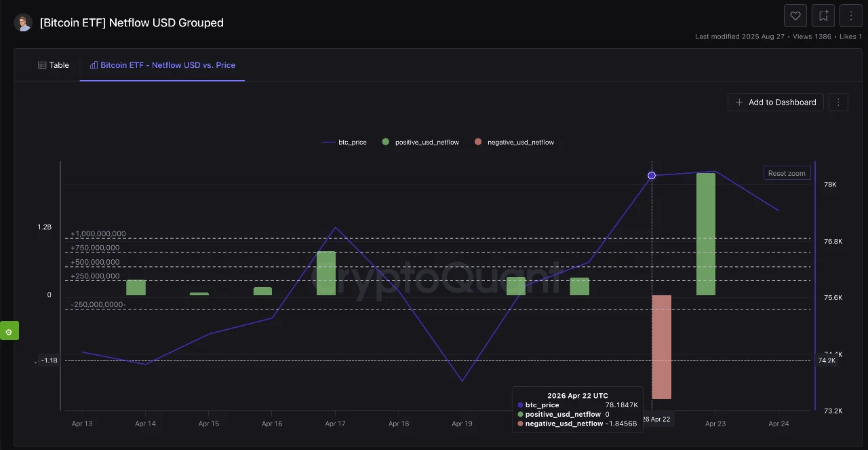Click the highlighted data point circle on the price line
Screen dimensions: 868x450
(652, 175)
